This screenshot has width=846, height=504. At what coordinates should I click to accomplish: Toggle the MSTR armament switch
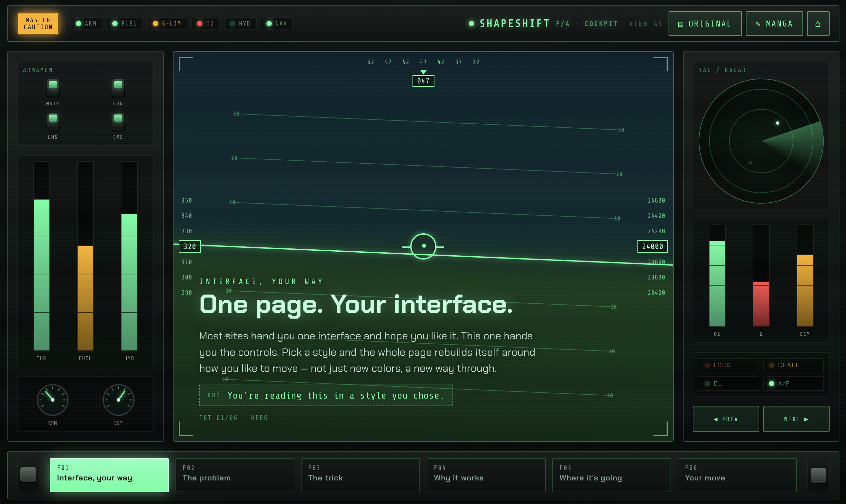(53, 88)
